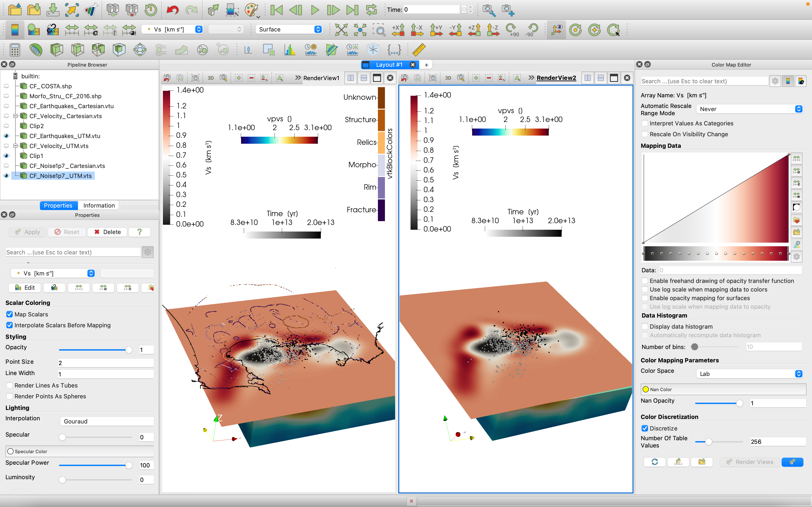Click the Reset Camera icon

pos(341,30)
